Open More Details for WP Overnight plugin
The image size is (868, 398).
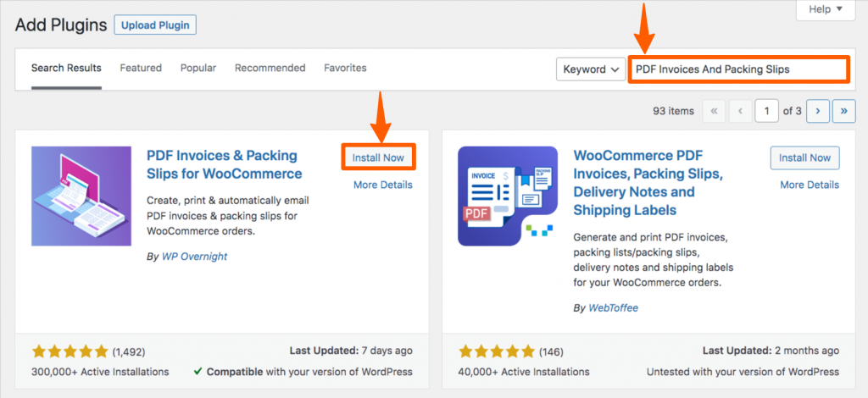pos(383,185)
